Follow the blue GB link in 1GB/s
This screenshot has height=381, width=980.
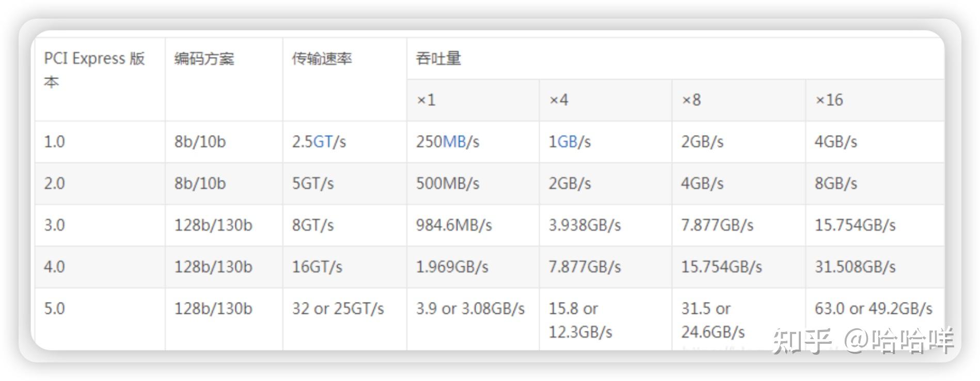(567, 142)
